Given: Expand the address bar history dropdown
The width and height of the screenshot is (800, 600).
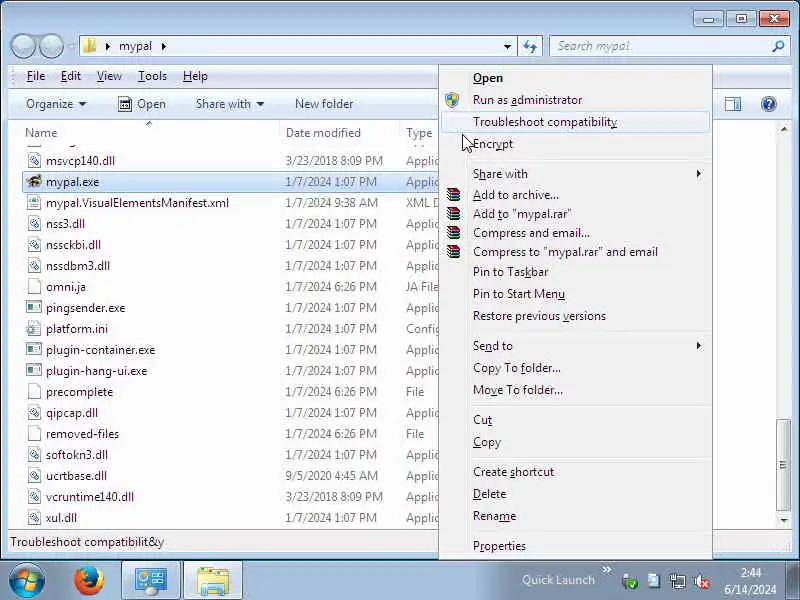Looking at the screenshot, I should [507, 46].
